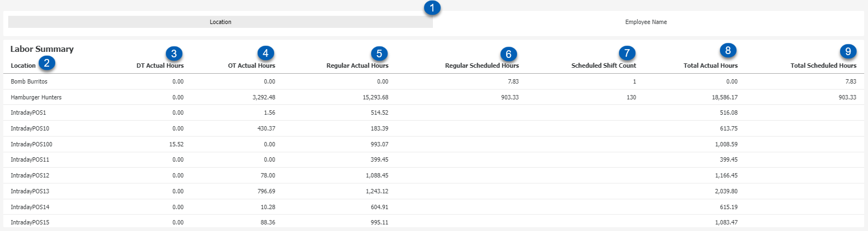The height and width of the screenshot is (231, 868).
Task: Select the IntradayPOS14 location
Action: click(x=30, y=207)
